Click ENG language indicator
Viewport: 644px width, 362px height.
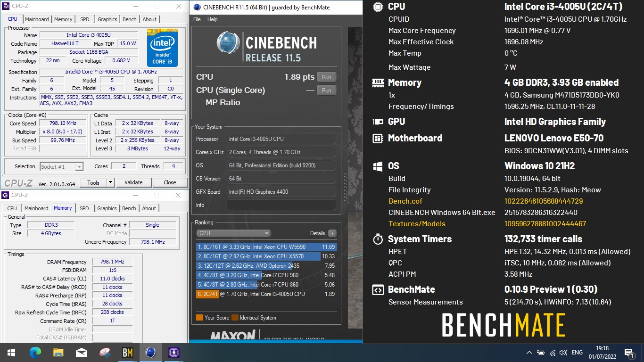click(577, 353)
